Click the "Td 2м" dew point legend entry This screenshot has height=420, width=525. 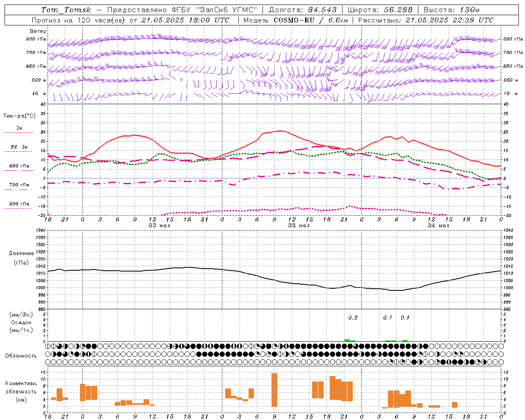click(x=19, y=147)
